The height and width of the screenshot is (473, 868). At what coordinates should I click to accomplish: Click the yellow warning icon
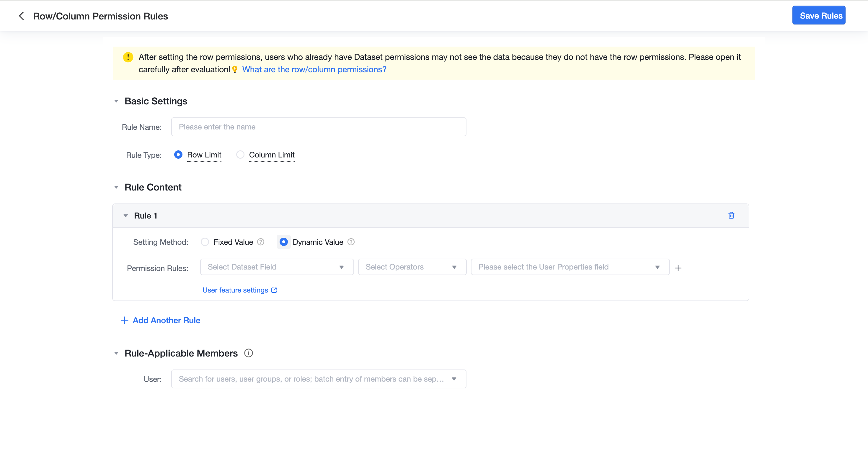pos(128,57)
